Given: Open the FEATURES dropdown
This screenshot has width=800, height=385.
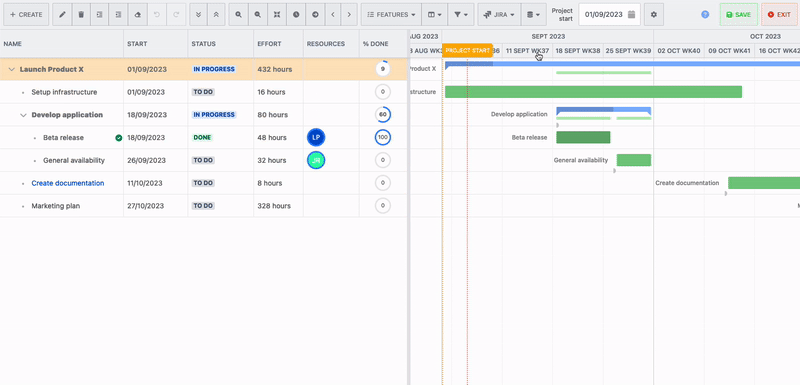Looking at the screenshot, I should click(391, 15).
